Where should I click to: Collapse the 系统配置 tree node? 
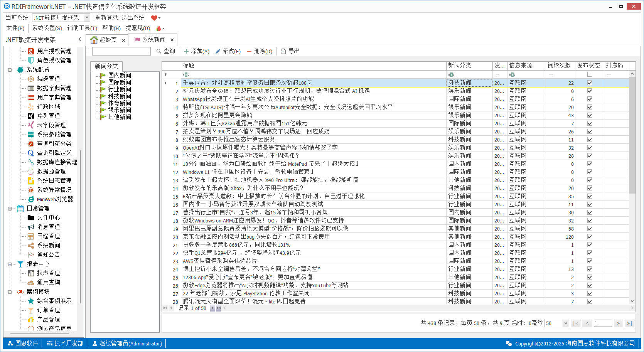tap(10, 70)
